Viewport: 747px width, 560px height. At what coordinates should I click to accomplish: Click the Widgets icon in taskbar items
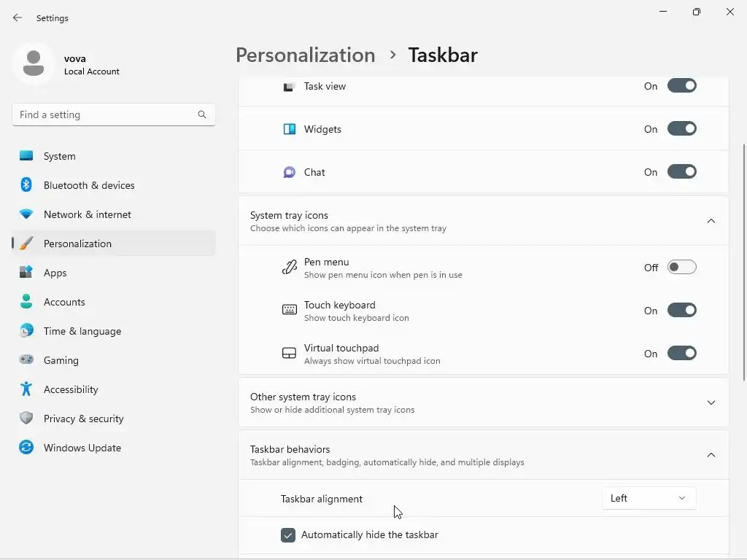[290, 129]
